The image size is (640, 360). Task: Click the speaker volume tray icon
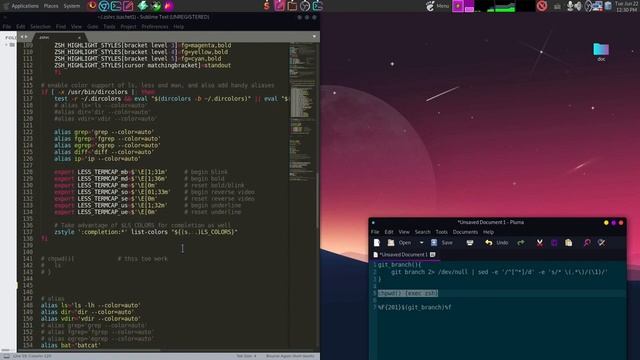pos(578,6)
